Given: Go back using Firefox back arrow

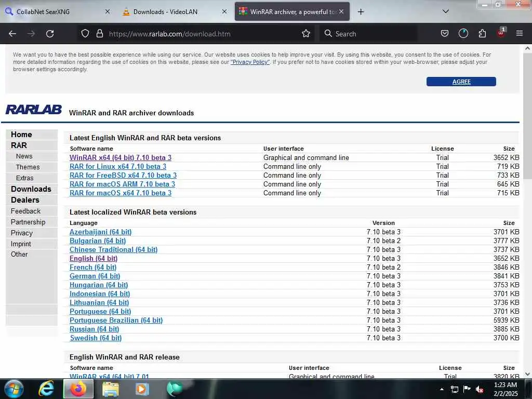Looking at the screenshot, I should coord(12,34).
